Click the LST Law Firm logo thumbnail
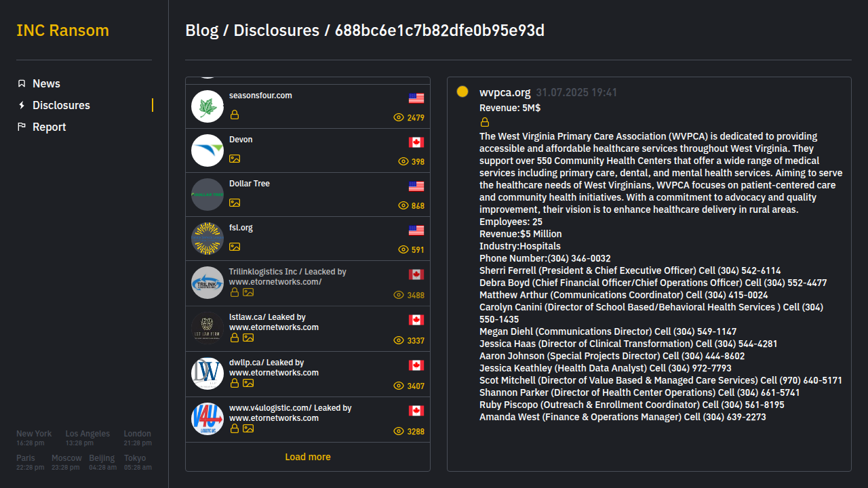This screenshot has width=868, height=488. point(208,329)
